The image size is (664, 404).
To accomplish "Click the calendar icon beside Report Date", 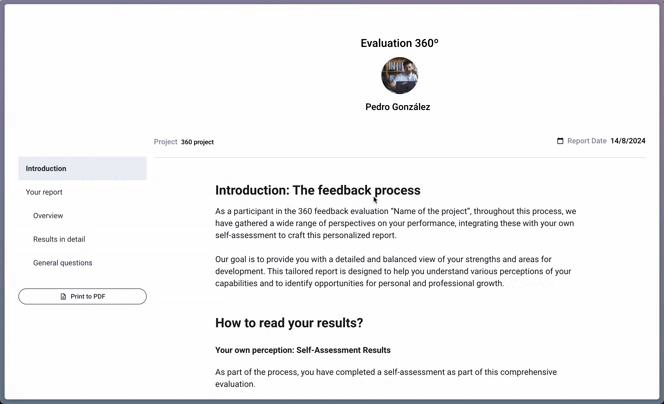I will 560,141.
